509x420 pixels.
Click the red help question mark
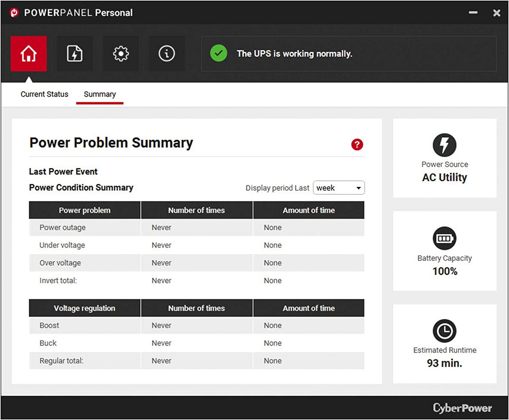point(357,144)
